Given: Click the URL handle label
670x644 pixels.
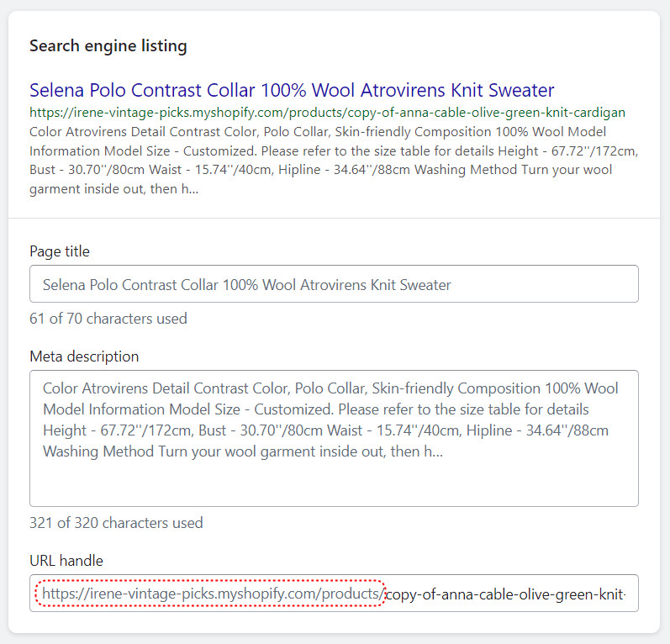Looking at the screenshot, I should pyautogui.click(x=66, y=560).
